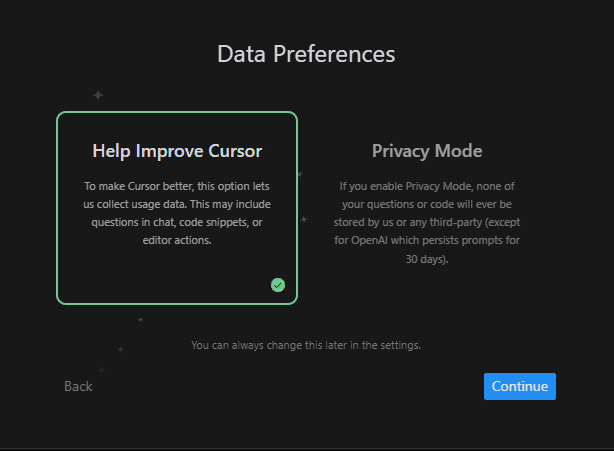Click the Data Preferences heading
Screen dimensions: 614x451
tap(306, 54)
